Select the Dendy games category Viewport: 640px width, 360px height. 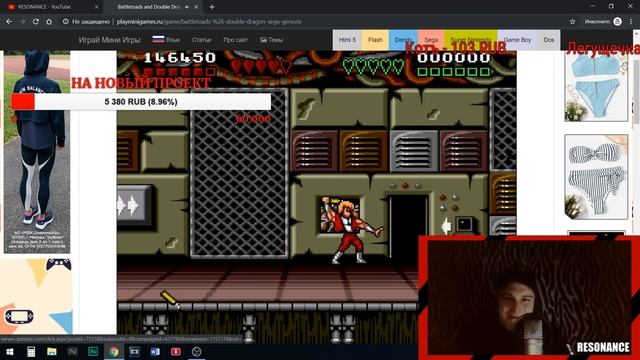coord(403,40)
